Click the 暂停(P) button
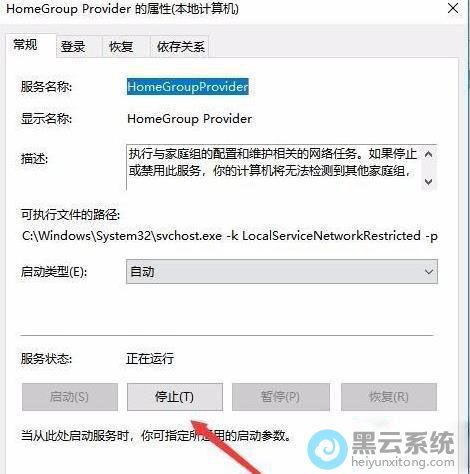Image resolution: width=470 pixels, height=474 pixels. click(x=281, y=397)
